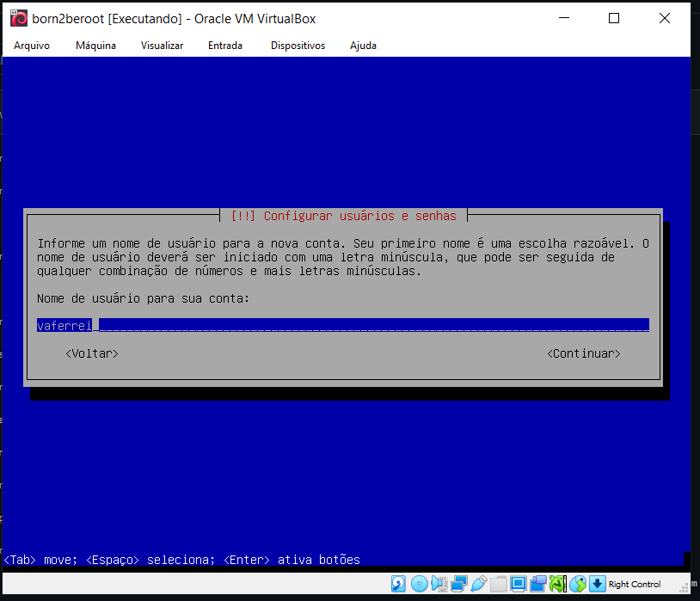This screenshot has height=601, width=700.
Task: Click the display monitor indicator icon
Action: 519,584
